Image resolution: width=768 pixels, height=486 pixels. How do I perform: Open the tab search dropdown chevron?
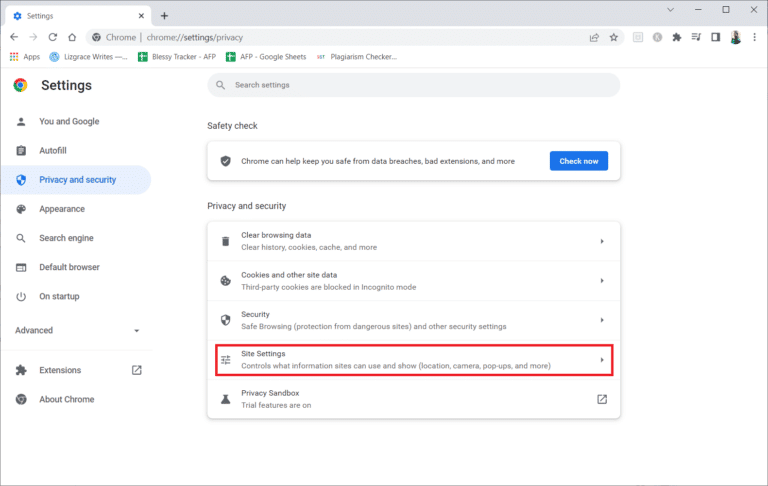pyautogui.click(x=671, y=9)
